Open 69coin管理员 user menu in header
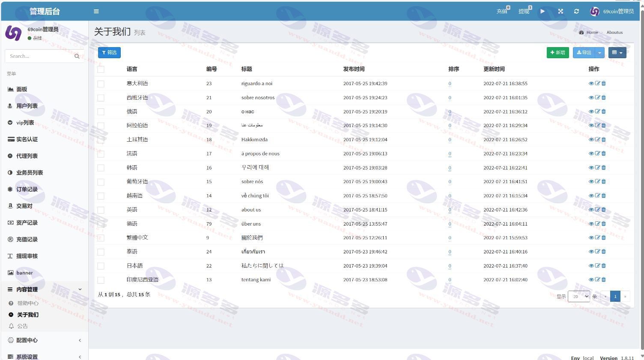The height and width of the screenshot is (360, 644). [x=612, y=12]
